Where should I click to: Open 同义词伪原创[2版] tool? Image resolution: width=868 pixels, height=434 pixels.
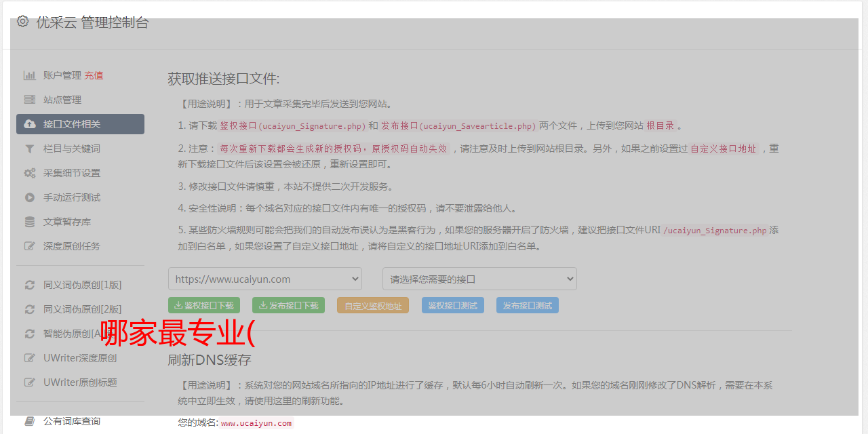pyautogui.click(x=83, y=309)
